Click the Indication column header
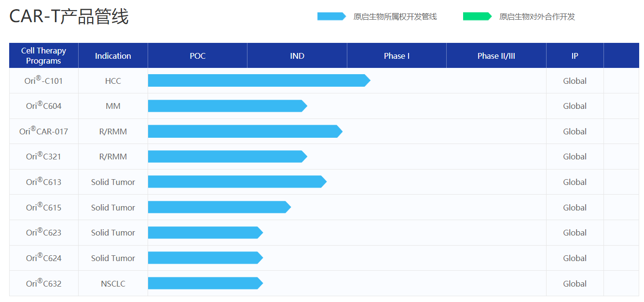644x302 pixels. click(x=113, y=56)
